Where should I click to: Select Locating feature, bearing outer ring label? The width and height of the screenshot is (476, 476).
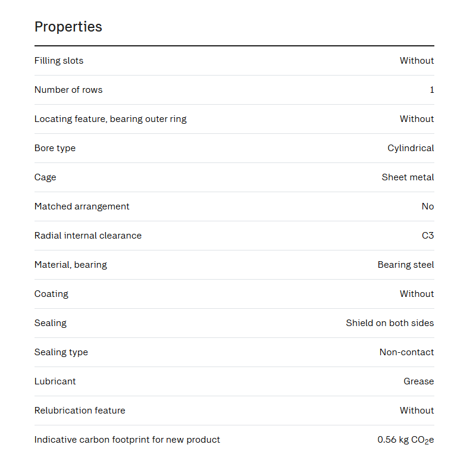tap(111, 119)
